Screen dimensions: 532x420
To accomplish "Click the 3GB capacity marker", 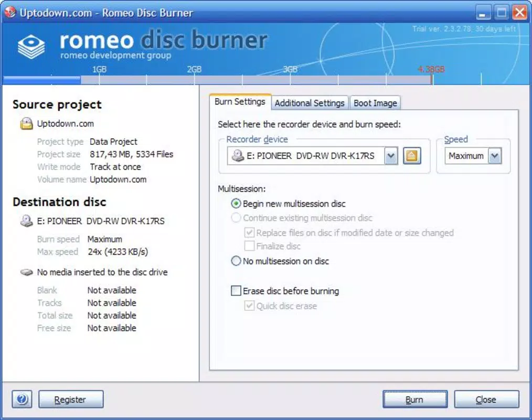I will [x=290, y=70].
